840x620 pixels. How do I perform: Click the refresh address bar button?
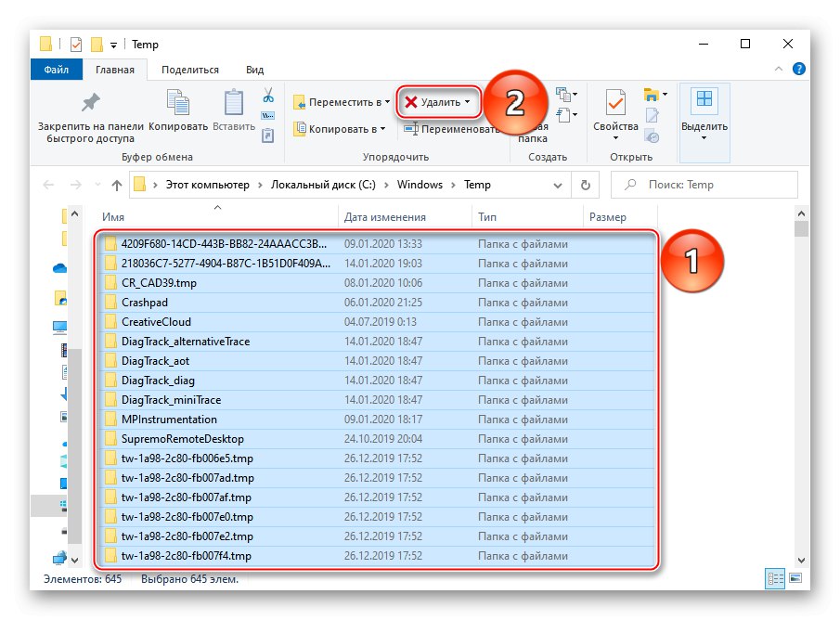586,185
